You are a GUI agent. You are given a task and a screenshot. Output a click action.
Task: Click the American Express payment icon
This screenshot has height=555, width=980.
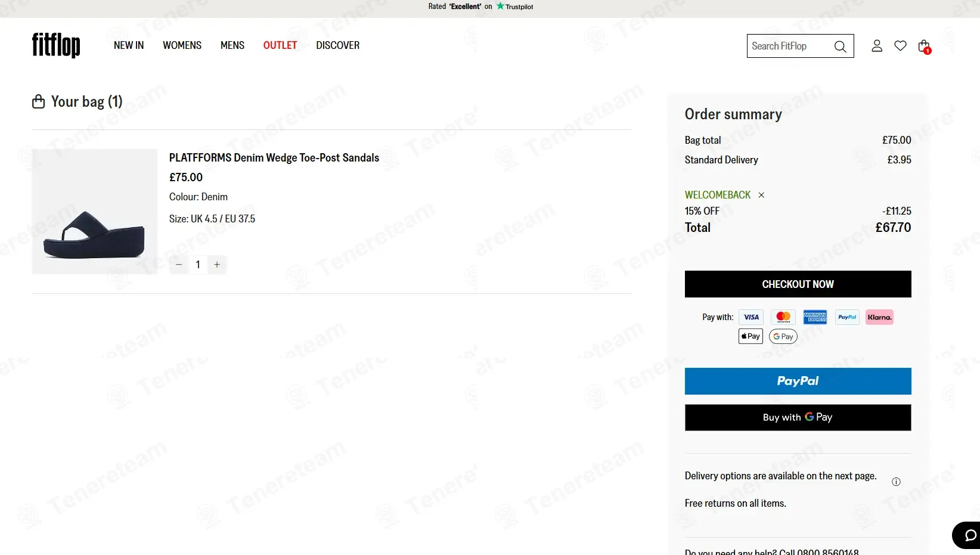pos(815,317)
